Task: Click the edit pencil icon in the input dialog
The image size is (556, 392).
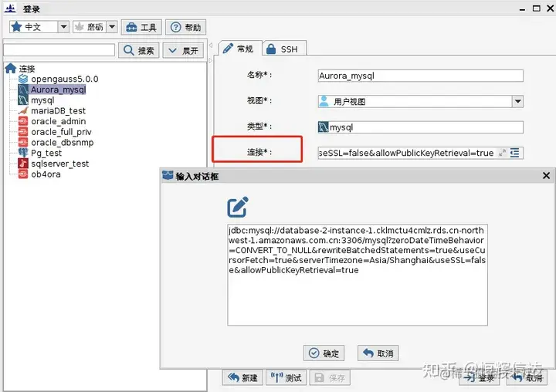Action: tap(238, 207)
